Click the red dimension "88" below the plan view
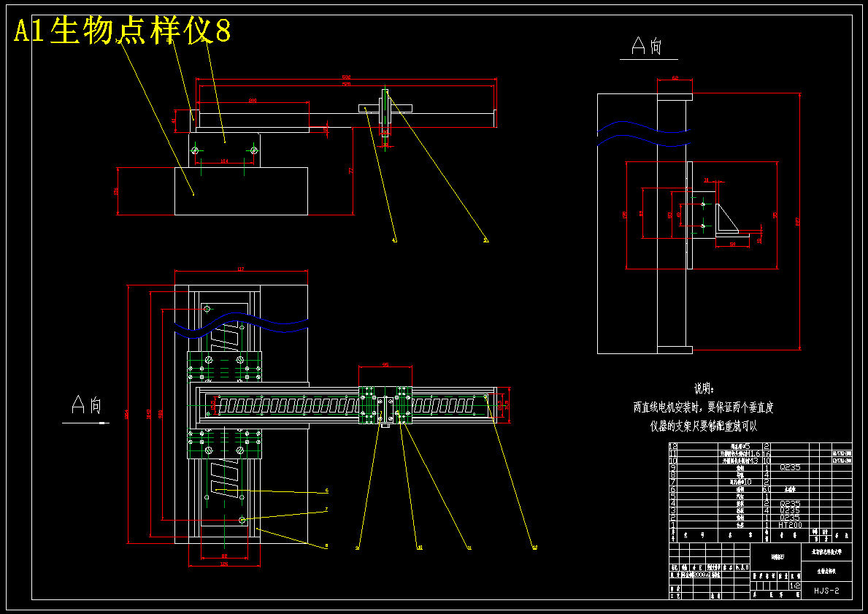This screenshot has width=868, height=614. tap(224, 556)
